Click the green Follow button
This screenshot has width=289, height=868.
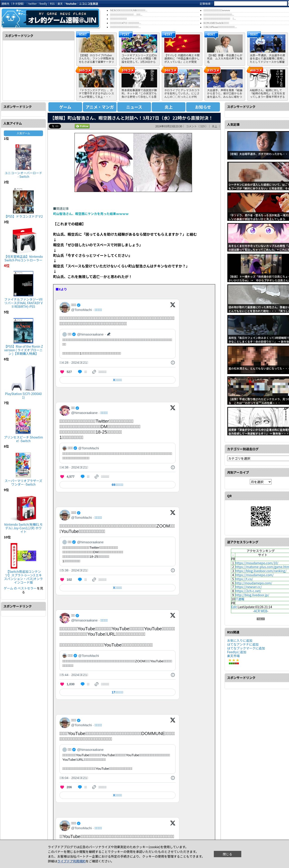point(82,126)
